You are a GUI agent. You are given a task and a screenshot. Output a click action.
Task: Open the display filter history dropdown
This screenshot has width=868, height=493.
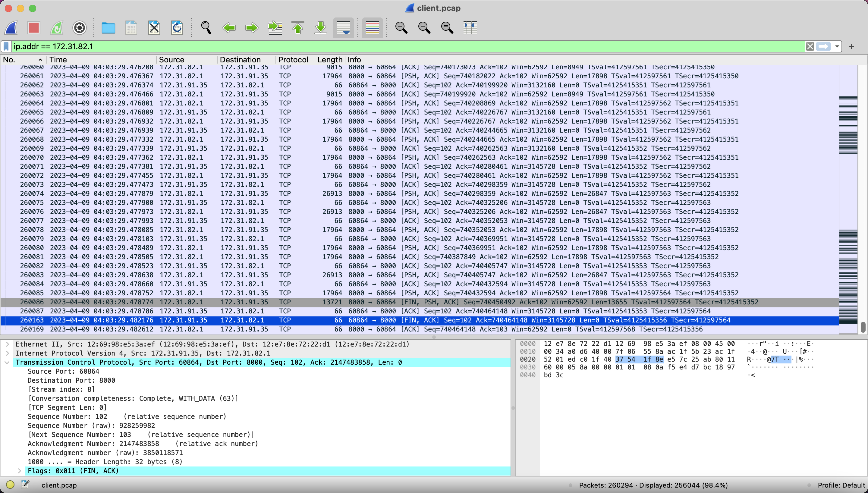pyautogui.click(x=837, y=46)
